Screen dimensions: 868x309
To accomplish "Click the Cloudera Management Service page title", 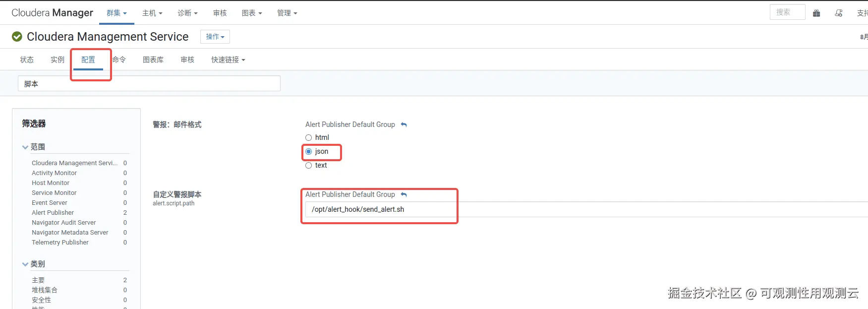I will click(108, 37).
